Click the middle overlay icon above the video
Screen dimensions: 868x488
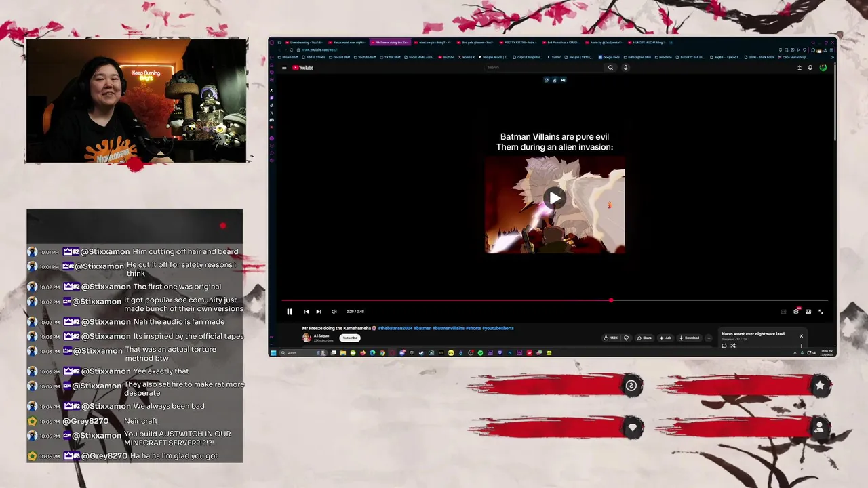(555, 80)
